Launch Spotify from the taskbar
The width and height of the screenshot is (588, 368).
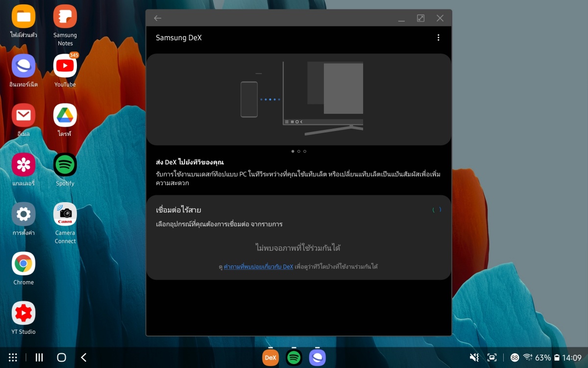coord(294,358)
